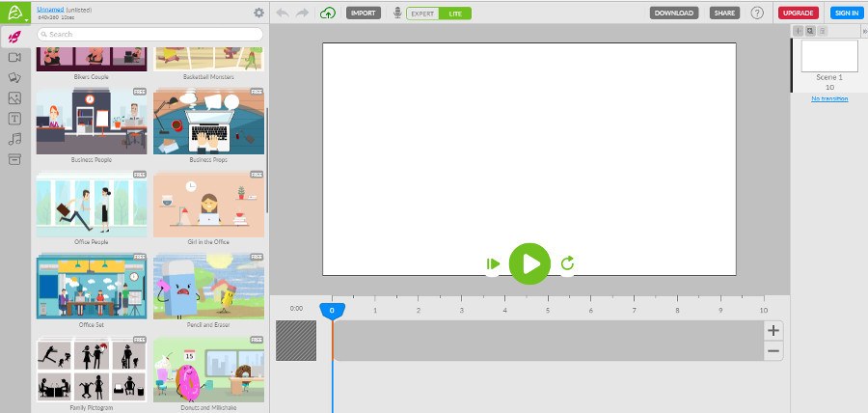This screenshot has width=868, height=413.
Task: Zoom in timeline with plus button
Action: coord(773,331)
